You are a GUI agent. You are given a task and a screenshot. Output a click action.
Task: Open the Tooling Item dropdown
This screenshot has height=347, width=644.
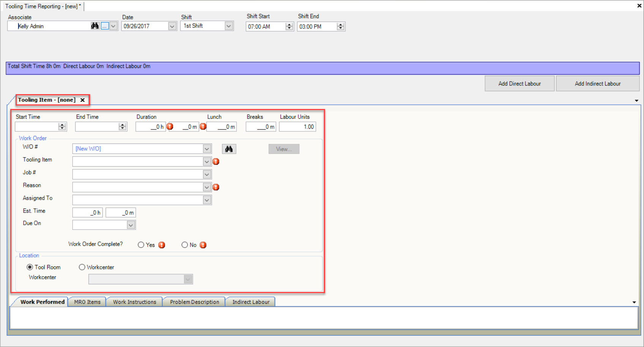click(207, 162)
